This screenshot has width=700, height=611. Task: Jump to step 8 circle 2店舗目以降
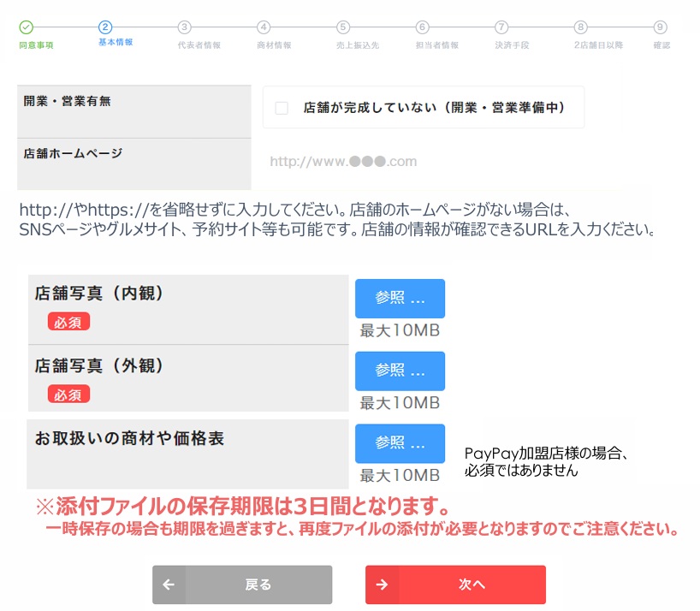581,27
